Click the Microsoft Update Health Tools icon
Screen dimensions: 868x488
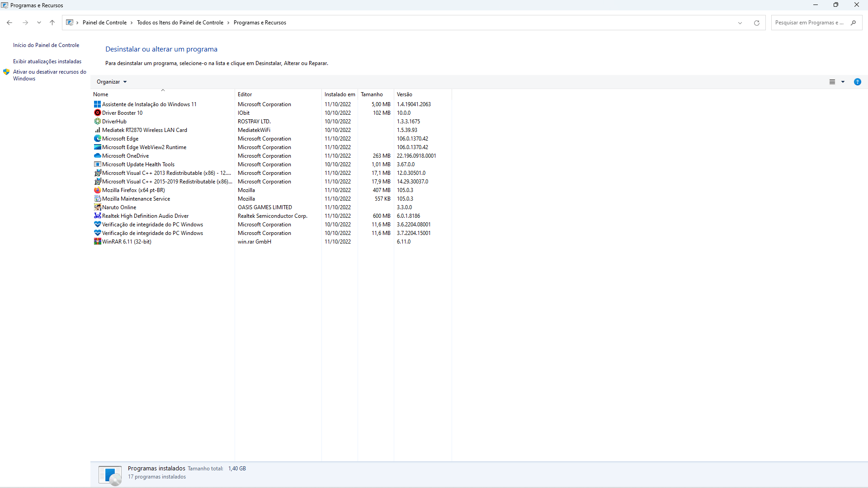point(97,164)
